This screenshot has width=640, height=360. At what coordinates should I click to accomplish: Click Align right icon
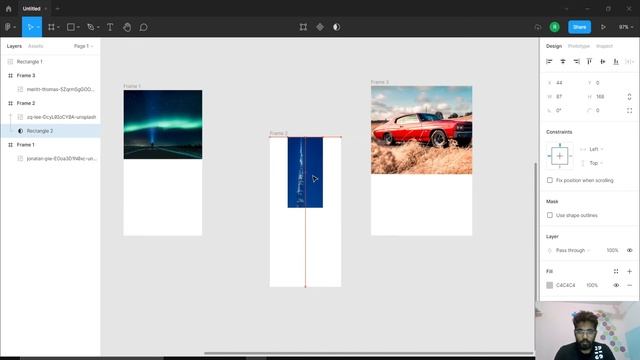576,61
